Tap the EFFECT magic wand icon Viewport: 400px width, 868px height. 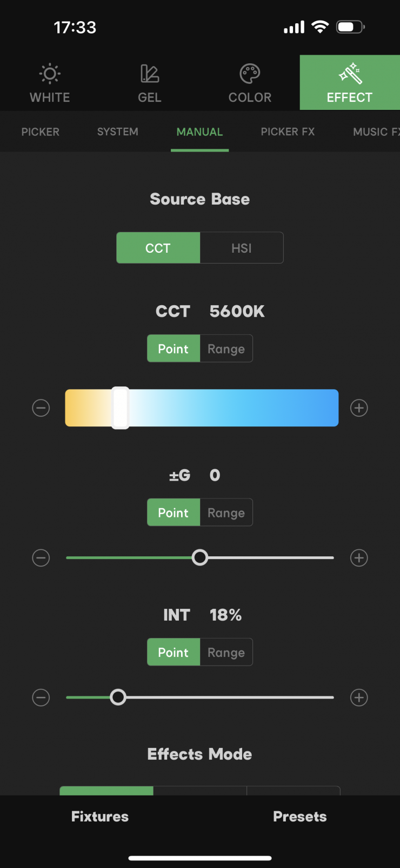(x=350, y=74)
